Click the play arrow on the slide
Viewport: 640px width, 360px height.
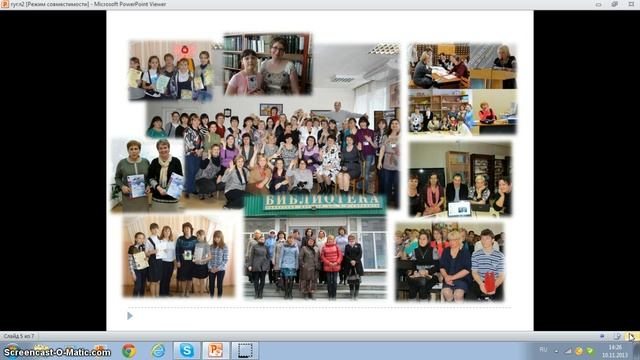(130, 316)
